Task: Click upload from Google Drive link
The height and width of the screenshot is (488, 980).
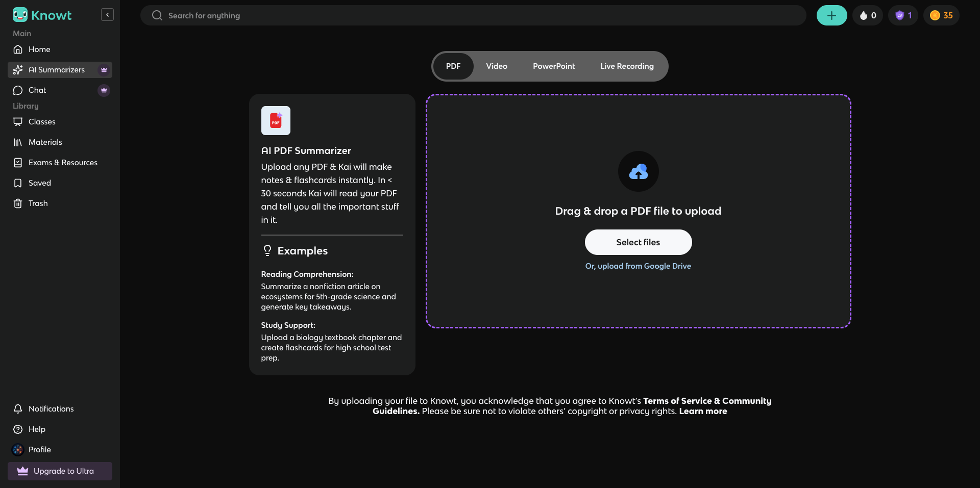Action: point(638,266)
